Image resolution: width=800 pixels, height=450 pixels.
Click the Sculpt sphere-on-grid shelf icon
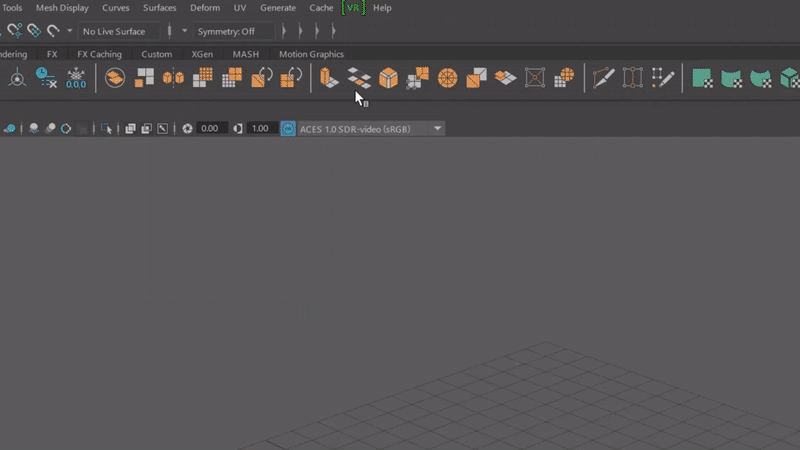coord(564,78)
